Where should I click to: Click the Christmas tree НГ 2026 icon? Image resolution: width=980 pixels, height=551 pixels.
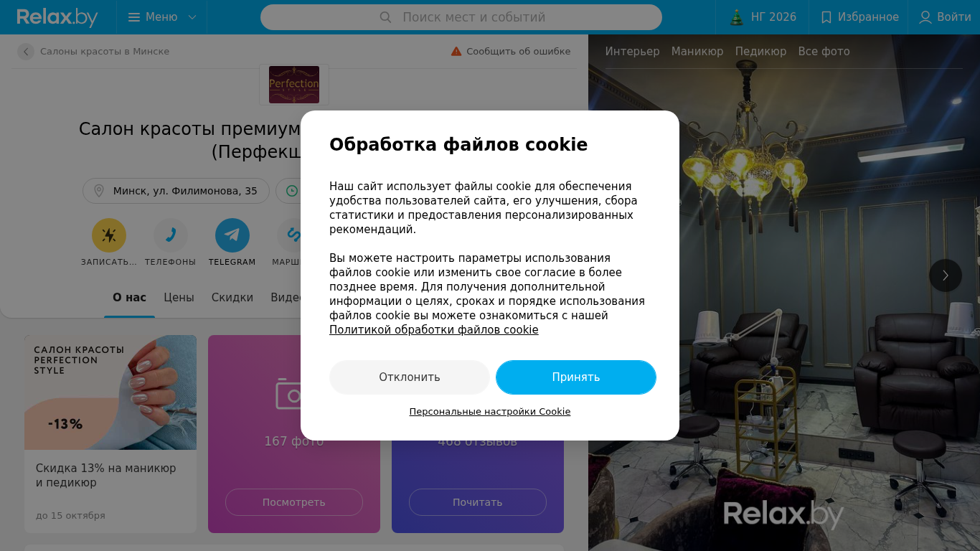[736, 17]
